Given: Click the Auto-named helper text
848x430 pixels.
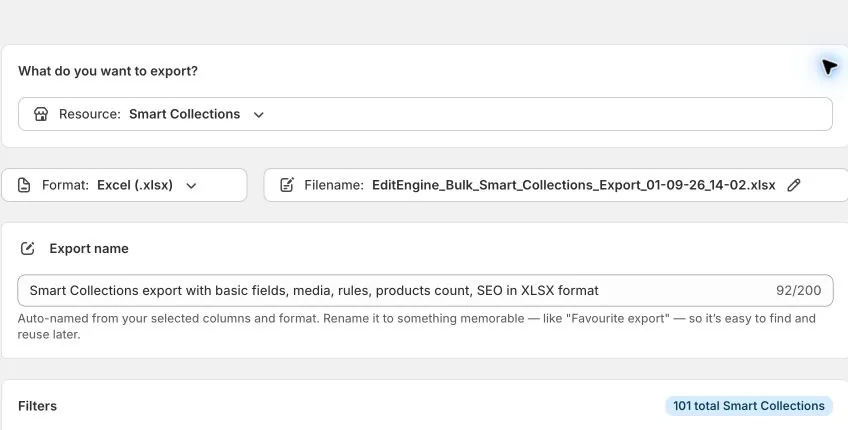Looking at the screenshot, I should [416, 326].
